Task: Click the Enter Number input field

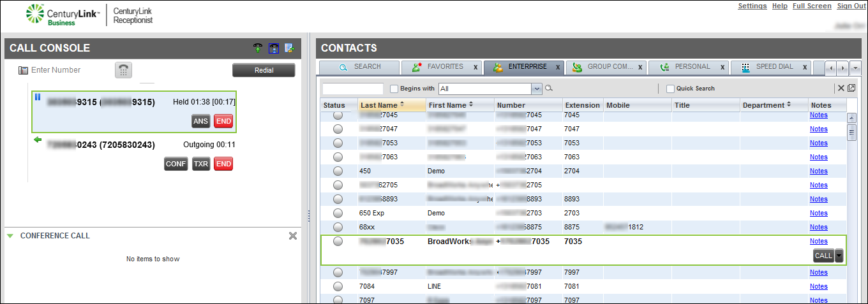Action: pos(70,70)
